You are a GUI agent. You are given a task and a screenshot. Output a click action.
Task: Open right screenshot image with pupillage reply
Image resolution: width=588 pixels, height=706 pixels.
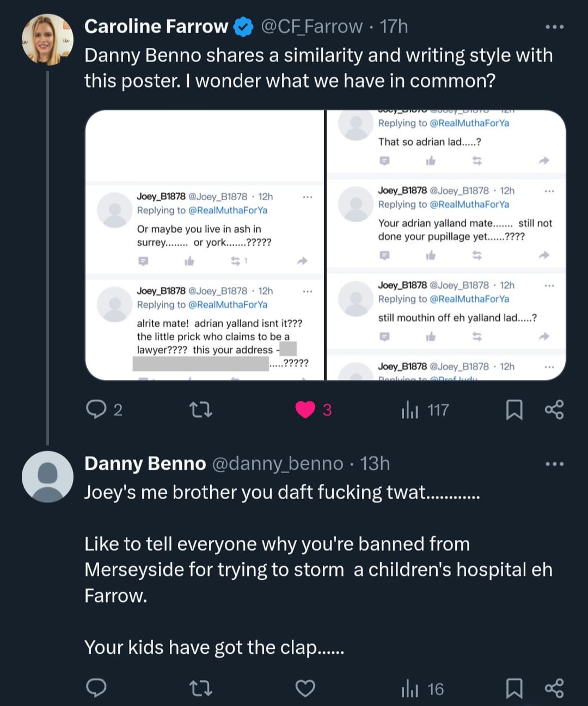click(x=446, y=245)
